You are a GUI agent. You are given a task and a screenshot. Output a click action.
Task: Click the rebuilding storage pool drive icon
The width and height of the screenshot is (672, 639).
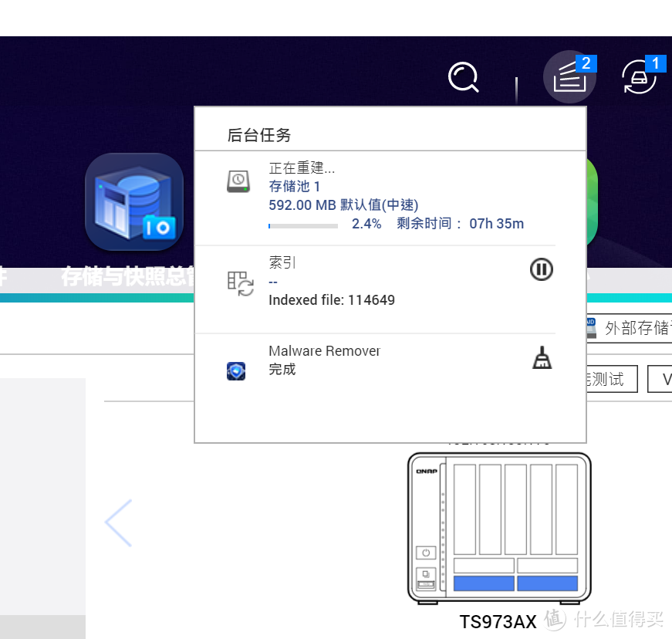(x=238, y=181)
